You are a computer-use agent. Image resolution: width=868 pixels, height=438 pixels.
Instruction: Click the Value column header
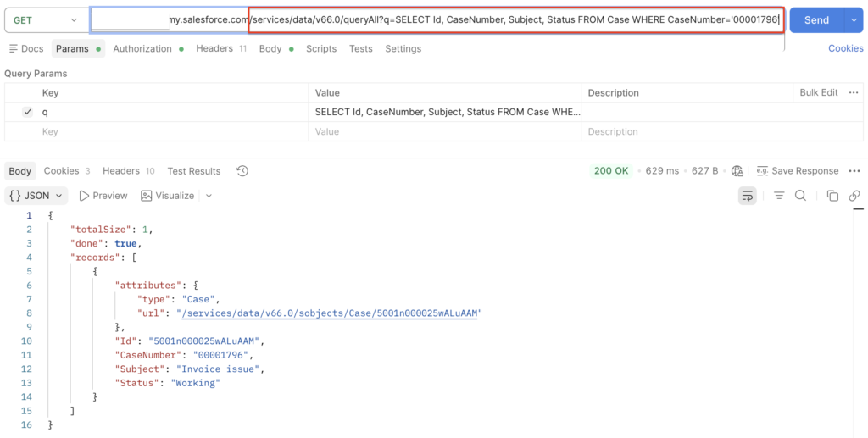[327, 93]
